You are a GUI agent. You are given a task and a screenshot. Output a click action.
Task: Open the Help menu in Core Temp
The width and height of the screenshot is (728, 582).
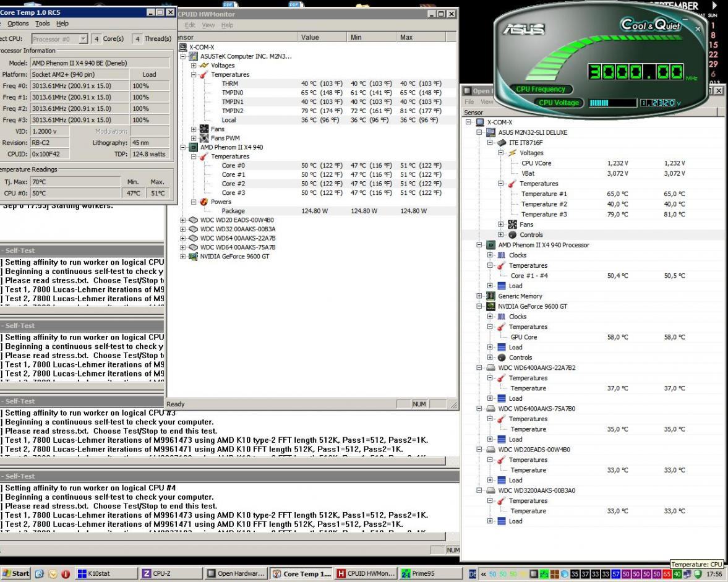click(x=62, y=24)
